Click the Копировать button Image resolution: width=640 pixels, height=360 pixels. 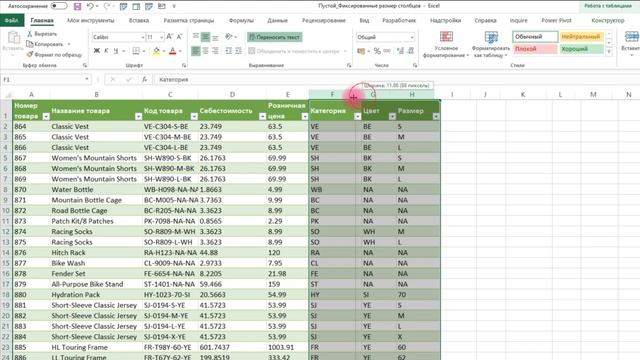point(45,44)
